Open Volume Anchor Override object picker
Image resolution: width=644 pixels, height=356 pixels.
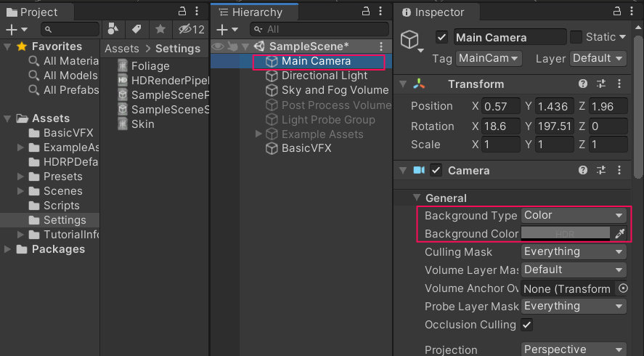pyautogui.click(x=623, y=288)
